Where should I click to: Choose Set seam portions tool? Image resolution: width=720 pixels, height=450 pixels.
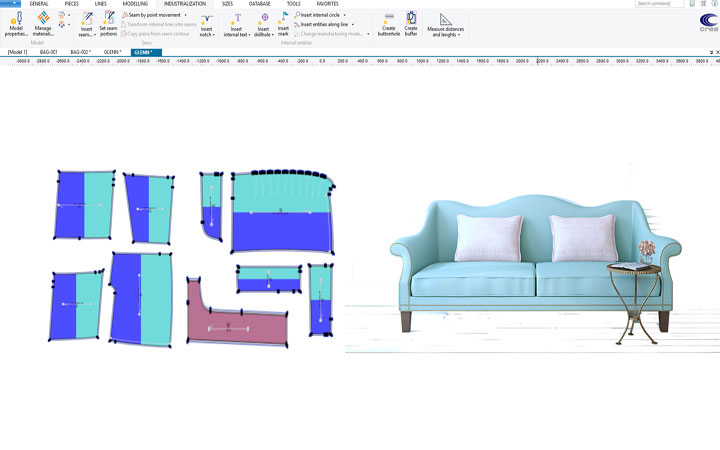[108, 23]
